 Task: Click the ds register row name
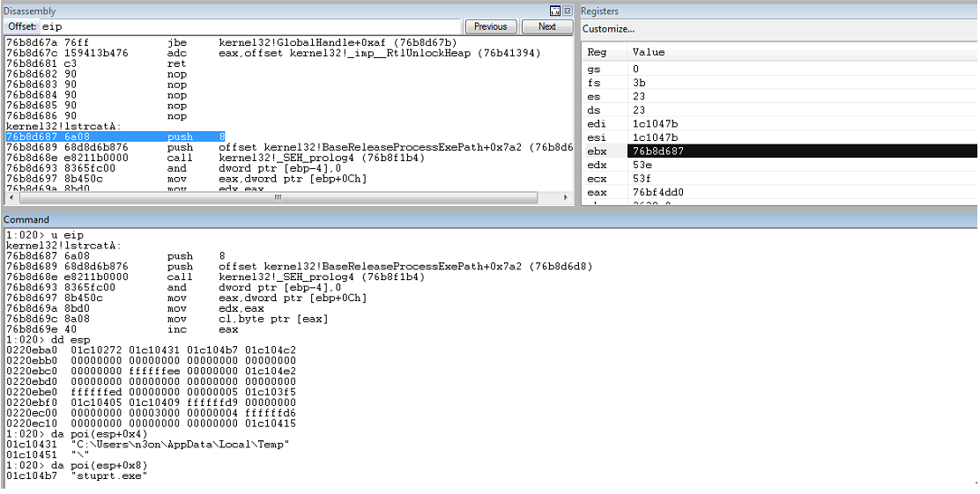point(593,110)
